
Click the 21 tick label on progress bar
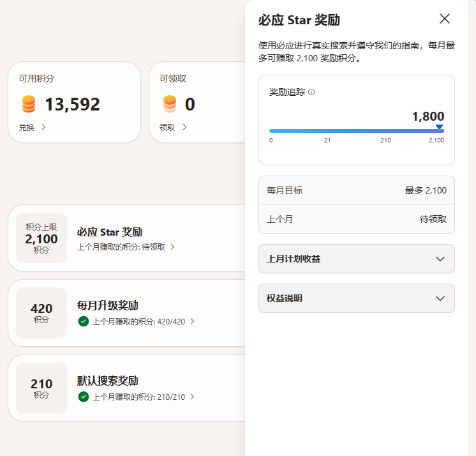[327, 141]
